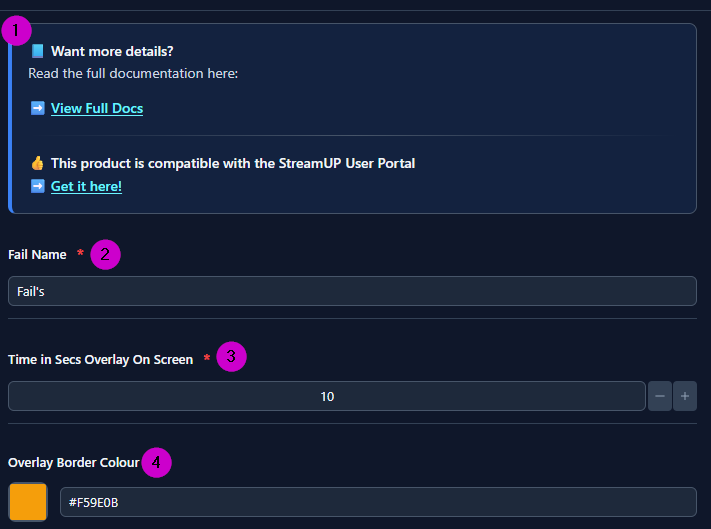This screenshot has width=711, height=529.
Task: Focus the Fail Name text field
Action: [x=352, y=291]
